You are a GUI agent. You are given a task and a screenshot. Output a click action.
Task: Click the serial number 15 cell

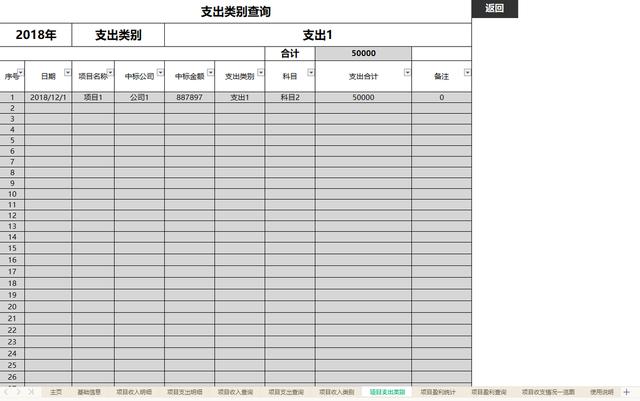12,248
